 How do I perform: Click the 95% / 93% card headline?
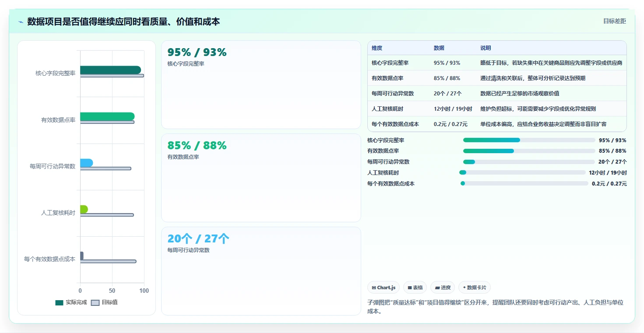197,53
